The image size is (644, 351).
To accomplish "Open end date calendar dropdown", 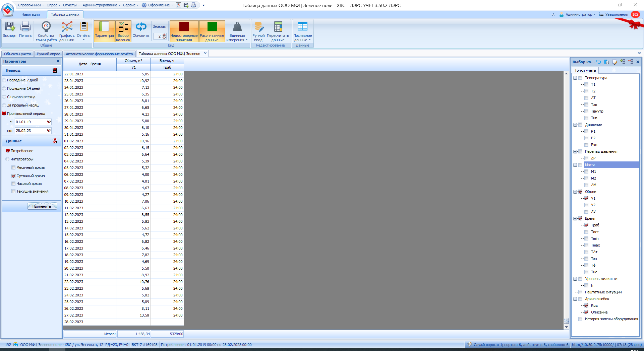I will click(49, 131).
